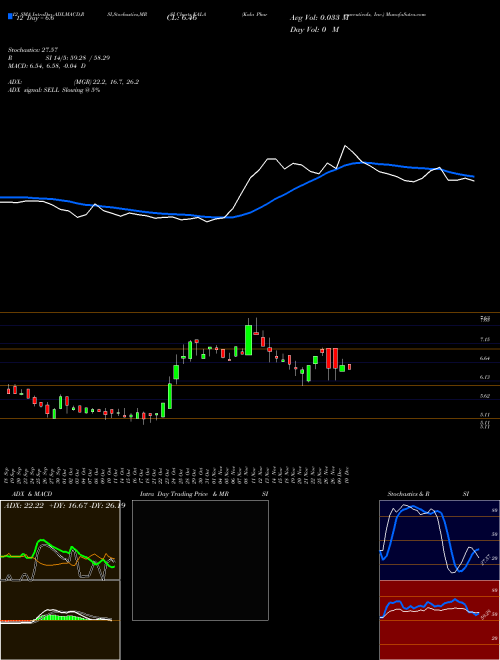Screen dimensions: 500x660
Task: Click the blue 12 Day SMA legend square
Action: [x=10, y=17]
